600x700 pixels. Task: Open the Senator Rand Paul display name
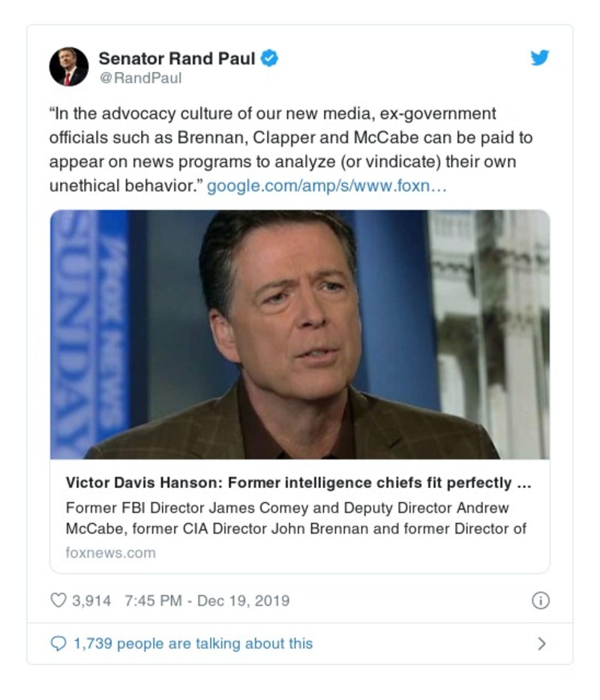(x=177, y=58)
